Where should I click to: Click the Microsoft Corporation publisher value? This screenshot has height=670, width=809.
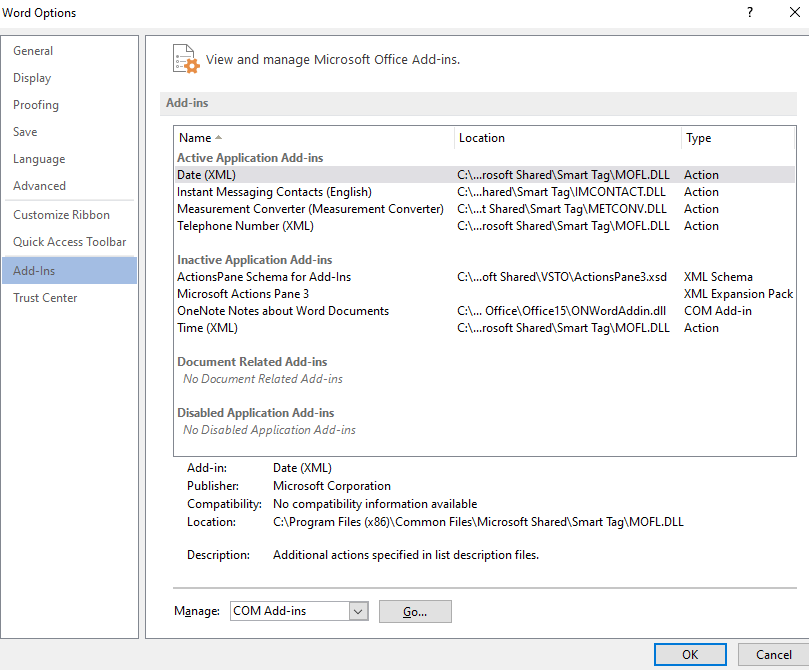(x=332, y=486)
